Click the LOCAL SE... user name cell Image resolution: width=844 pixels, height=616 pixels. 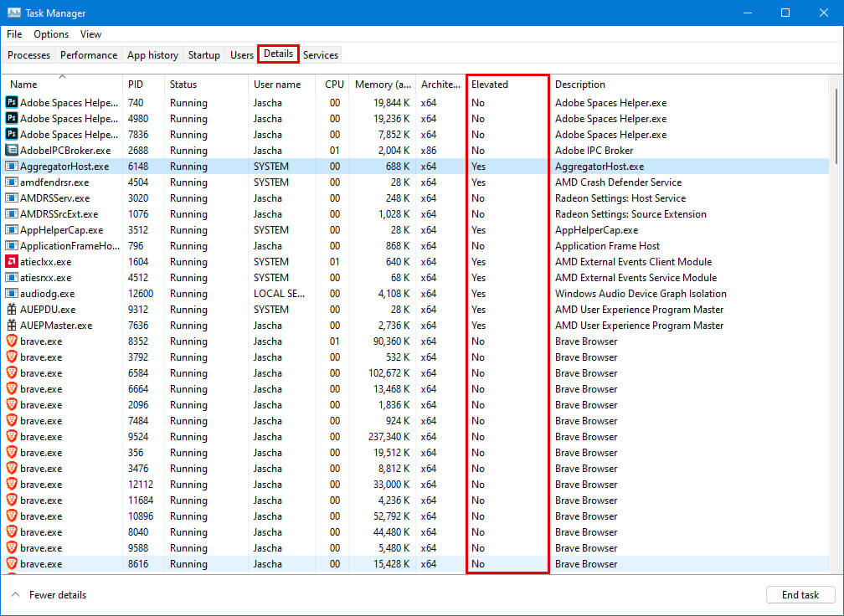(x=279, y=294)
